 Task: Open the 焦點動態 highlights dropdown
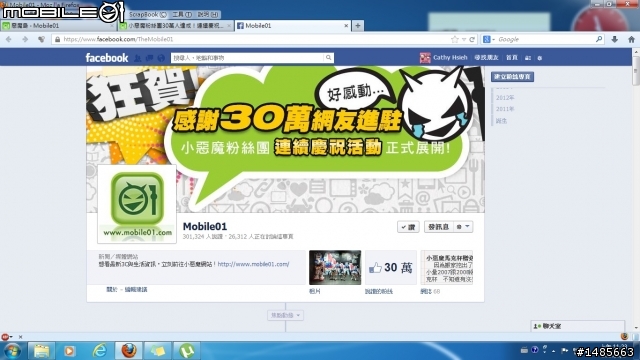coord(285,315)
